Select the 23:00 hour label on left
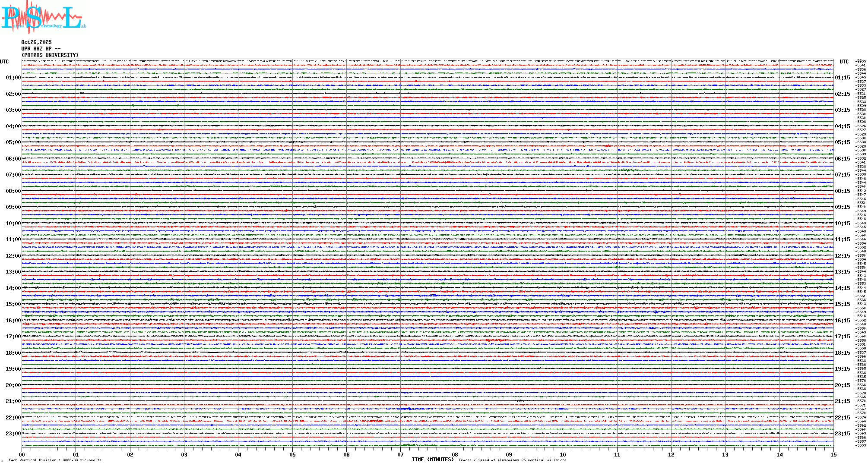 pos(13,434)
